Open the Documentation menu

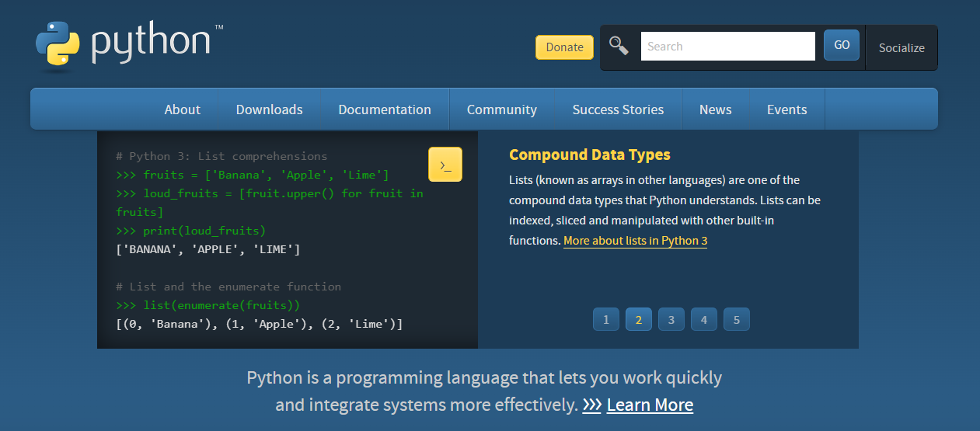click(385, 109)
